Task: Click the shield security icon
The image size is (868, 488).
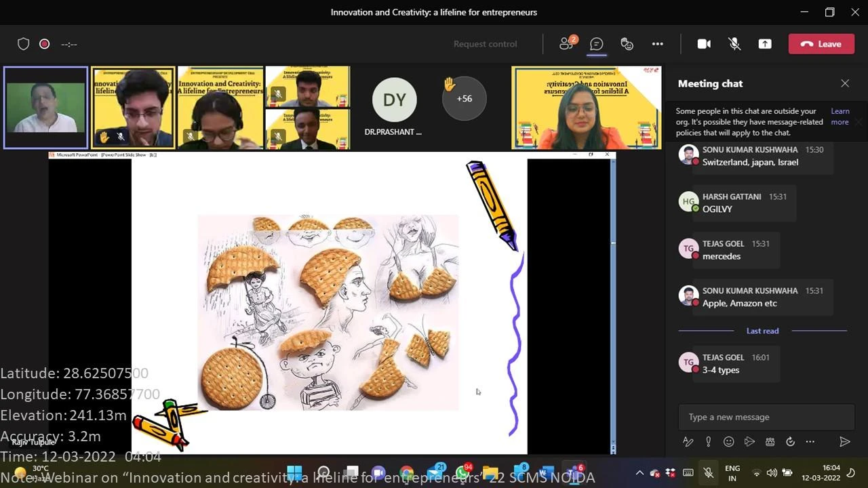Action: 24,44
